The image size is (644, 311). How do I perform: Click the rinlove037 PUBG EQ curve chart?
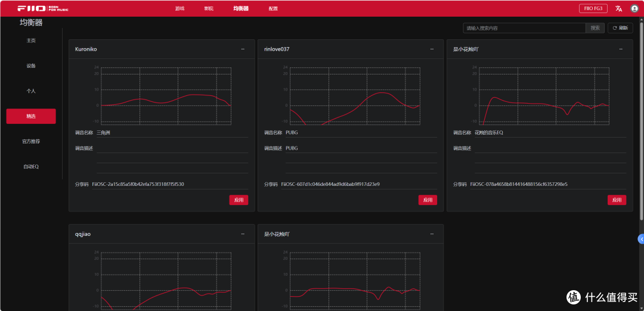[355, 95]
